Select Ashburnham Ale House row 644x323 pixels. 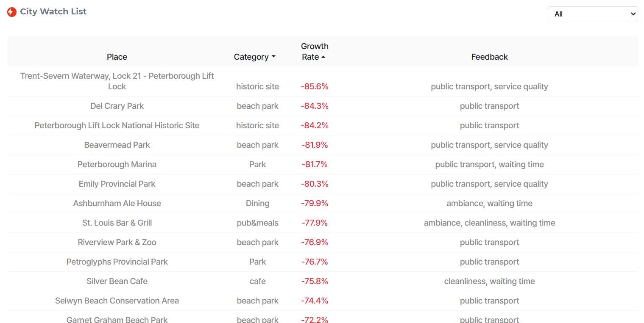coord(117,203)
